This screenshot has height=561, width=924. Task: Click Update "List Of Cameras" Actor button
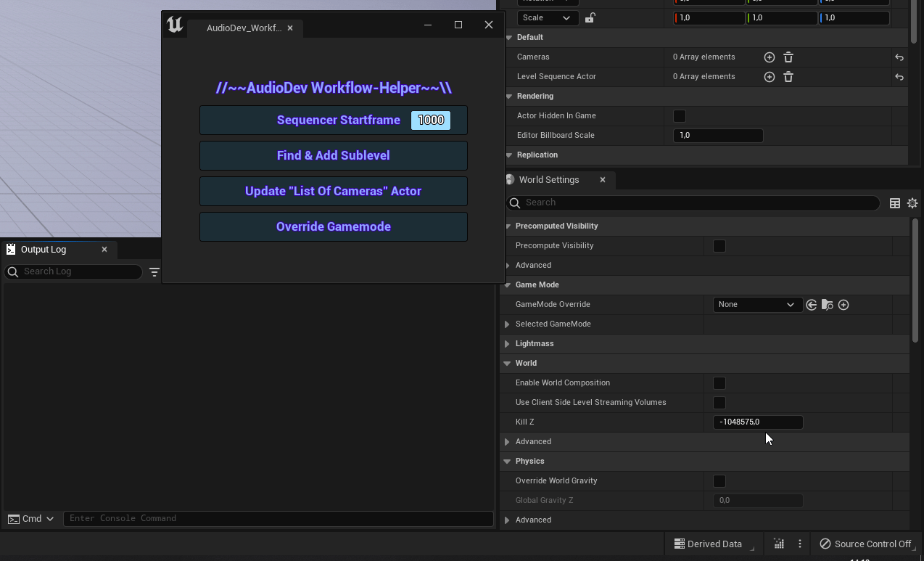pos(334,192)
